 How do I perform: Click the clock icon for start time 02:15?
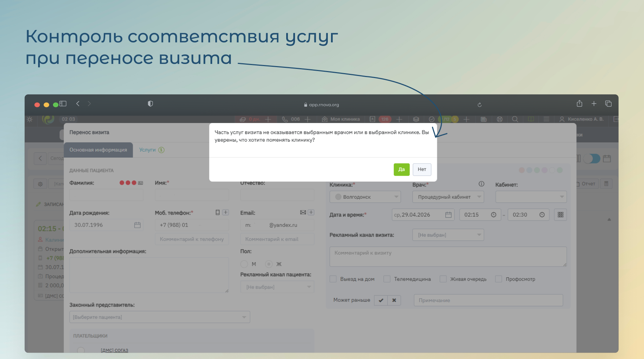(493, 215)
